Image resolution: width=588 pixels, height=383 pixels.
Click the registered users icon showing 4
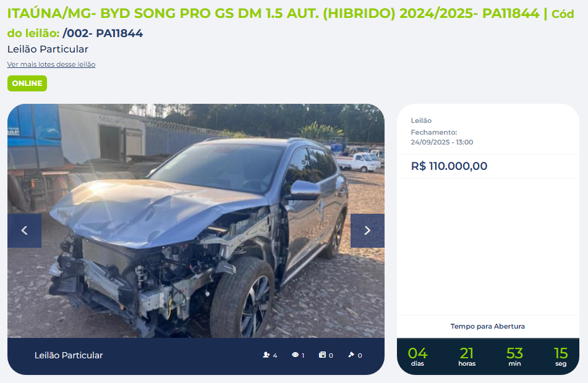point(266,355)
